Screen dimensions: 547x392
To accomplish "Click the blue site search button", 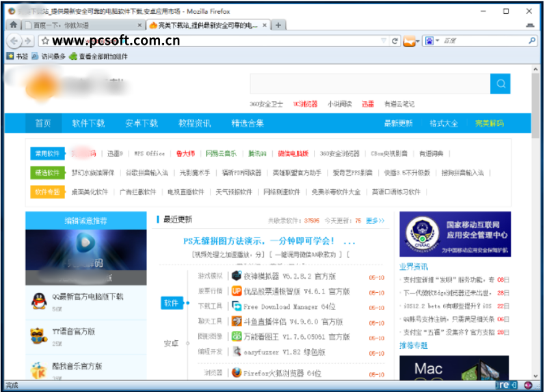I will (501, 83).
